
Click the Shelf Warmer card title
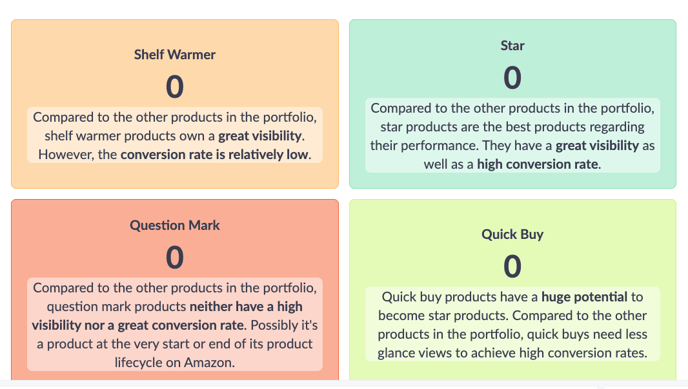pos(175,55)
